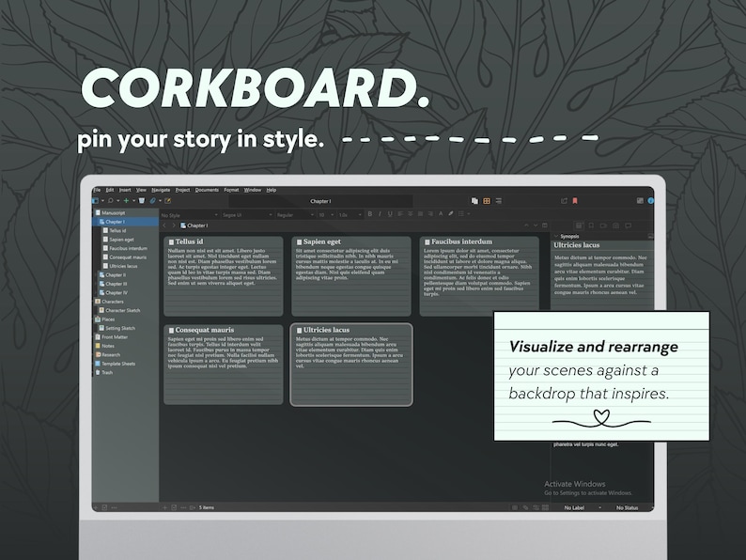Open the File menu
The width and height of the screenshot is (746, 560).
[97, 190]
